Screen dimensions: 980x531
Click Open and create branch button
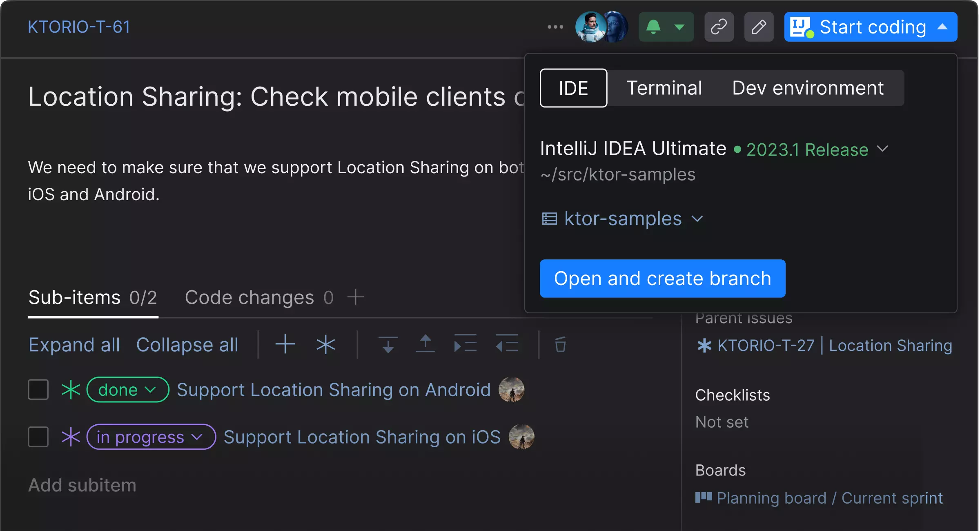coord(662,278)
